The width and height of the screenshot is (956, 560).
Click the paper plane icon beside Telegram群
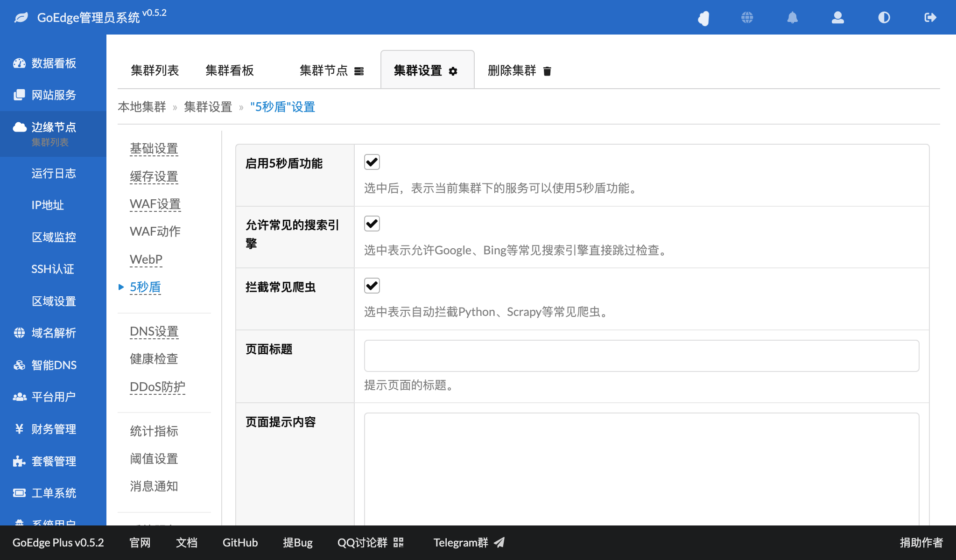tap(499, 542)
